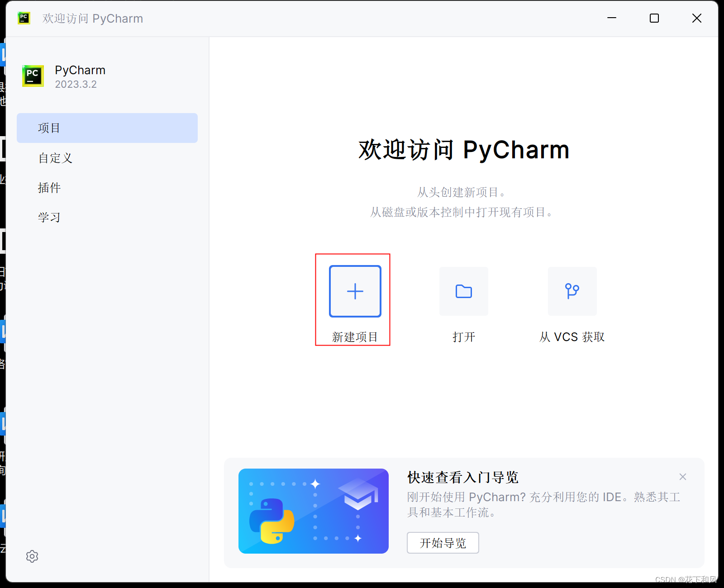Click the 刚开始使用 PyCharm tour description
The height and width of the screenshot is (588, 724).
(544, 505)
